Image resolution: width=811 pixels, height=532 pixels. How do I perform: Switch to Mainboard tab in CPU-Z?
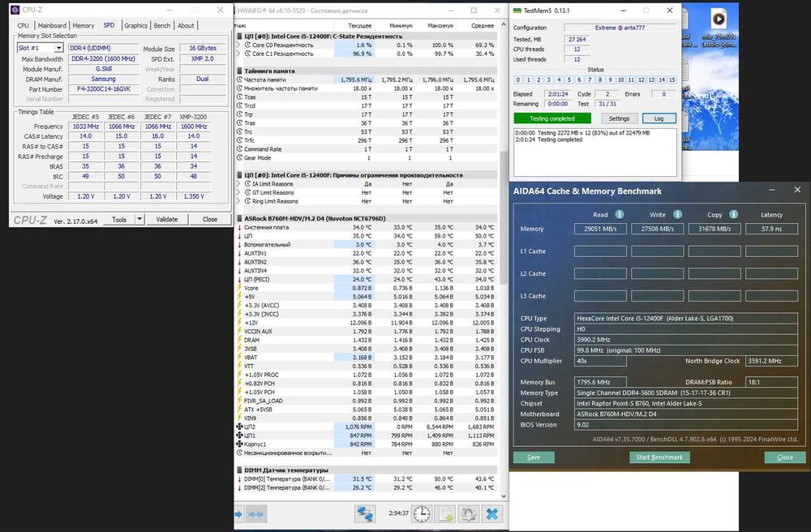tap(52, 25)
